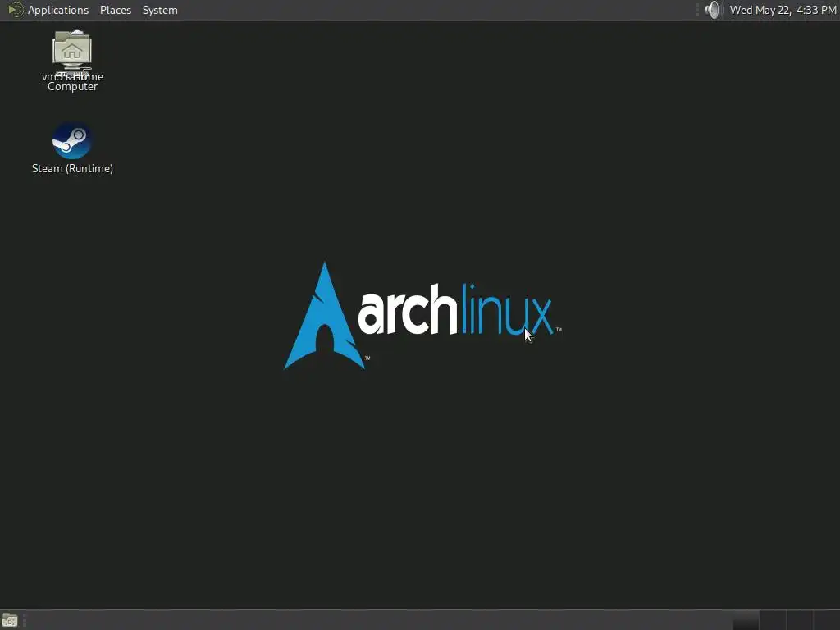
Task: Switch to the last workspace in the switcher
Action: click(x=826, y=620)
